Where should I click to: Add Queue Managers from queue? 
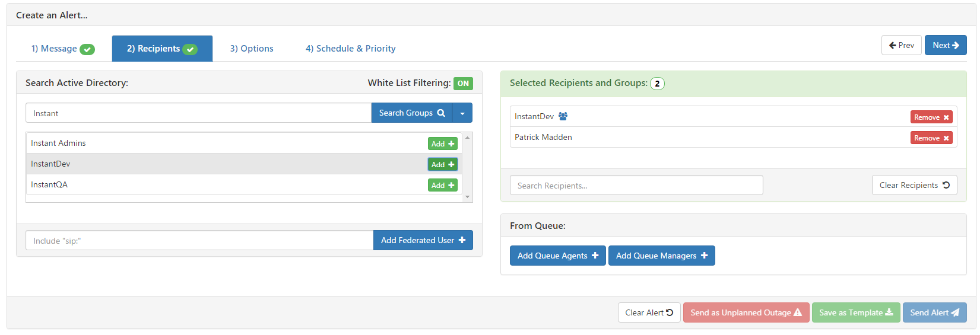pyautogui.click(x=662, y=256)
